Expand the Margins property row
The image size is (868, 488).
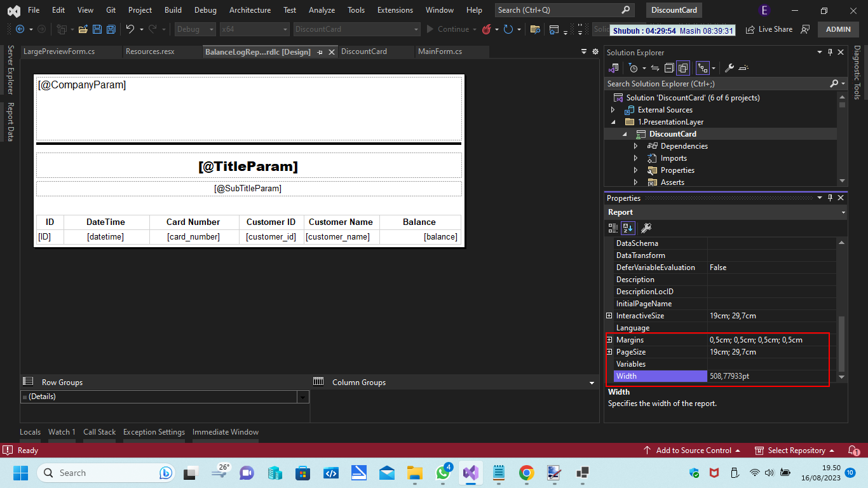[609, 339]
